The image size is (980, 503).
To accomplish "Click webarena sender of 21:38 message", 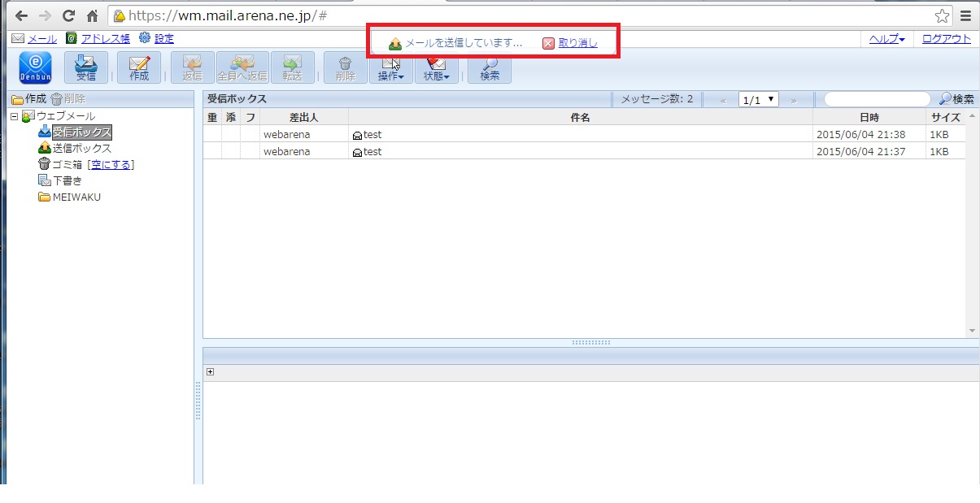I will (x=286, y=134).
